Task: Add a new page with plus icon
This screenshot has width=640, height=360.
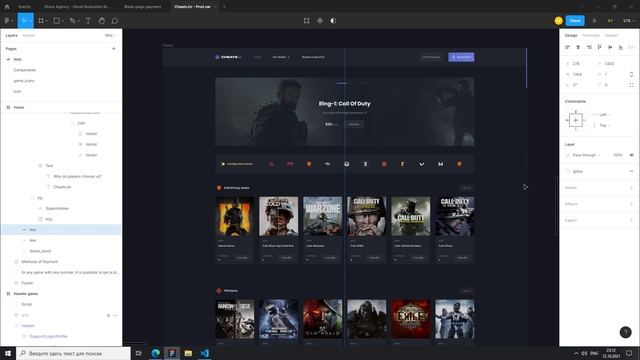Action: pyautogui.click(x=114, y=49)
